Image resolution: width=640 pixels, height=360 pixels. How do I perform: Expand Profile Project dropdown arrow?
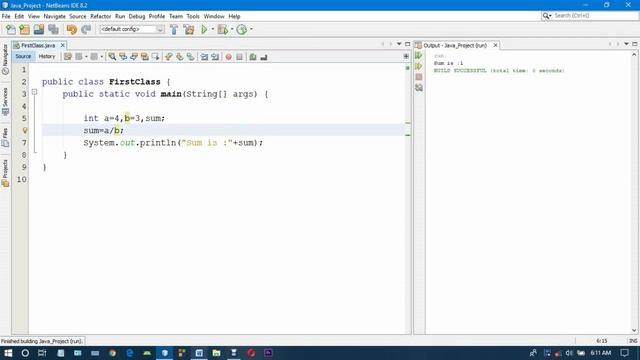(251, 29)
